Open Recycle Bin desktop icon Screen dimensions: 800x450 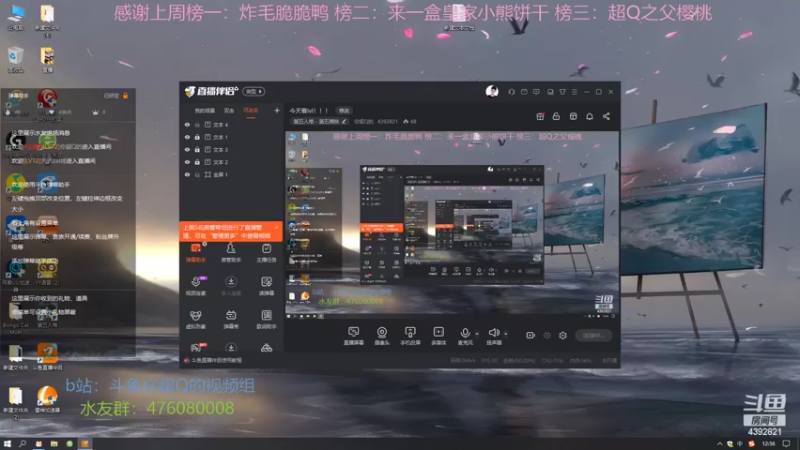[15, 60]
